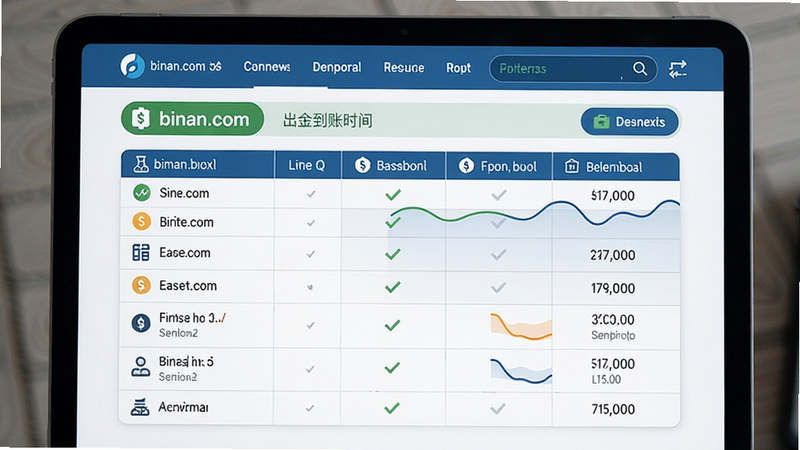Image resolution: width=800 pixels, height=450 pixels.
Task: Sort by the Line Q column header
Action: (x=306, y=165)
